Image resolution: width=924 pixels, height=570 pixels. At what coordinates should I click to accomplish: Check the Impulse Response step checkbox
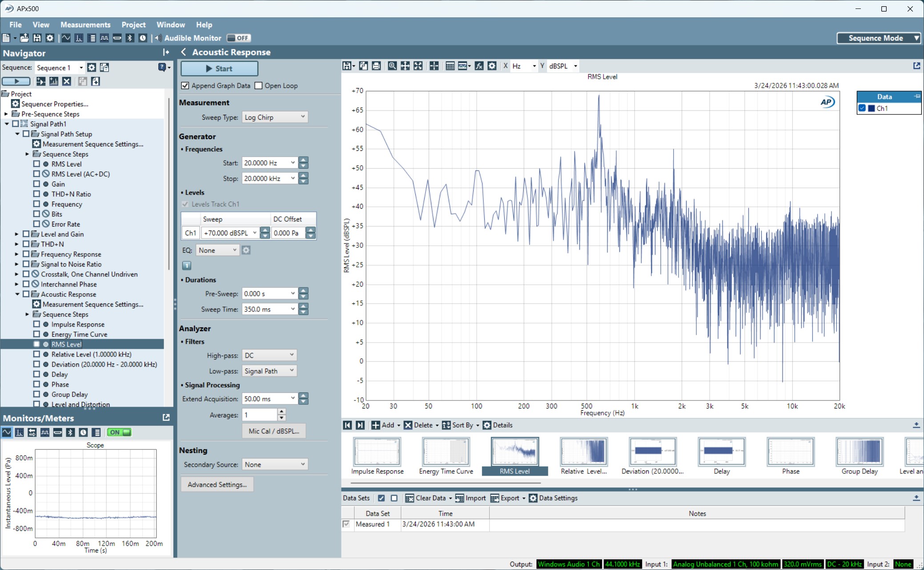(x=36, y=324)
